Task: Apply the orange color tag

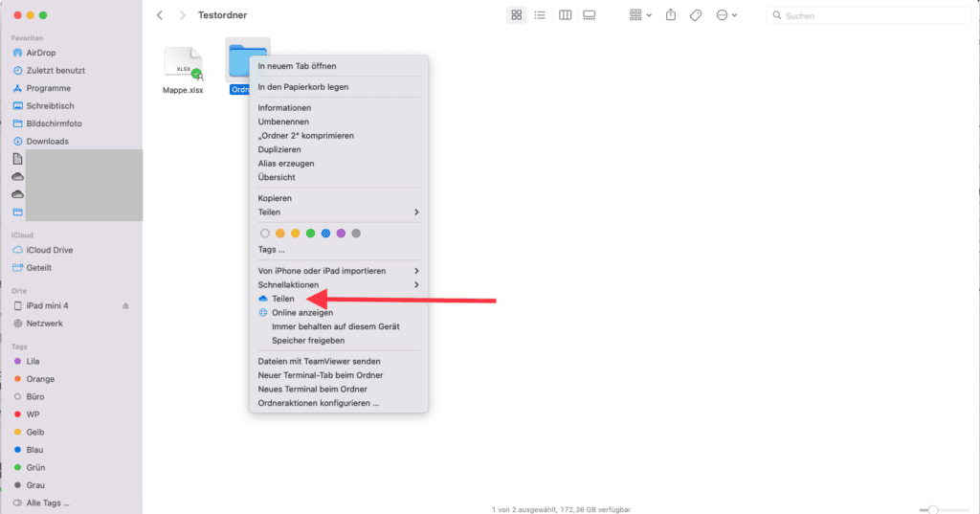Action: (280, 234)
